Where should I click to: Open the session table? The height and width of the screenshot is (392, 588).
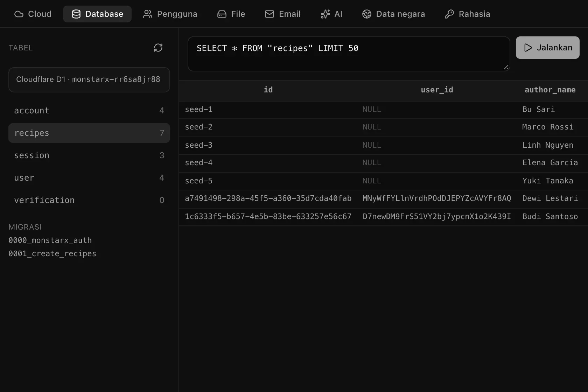[x=89, y=155]
